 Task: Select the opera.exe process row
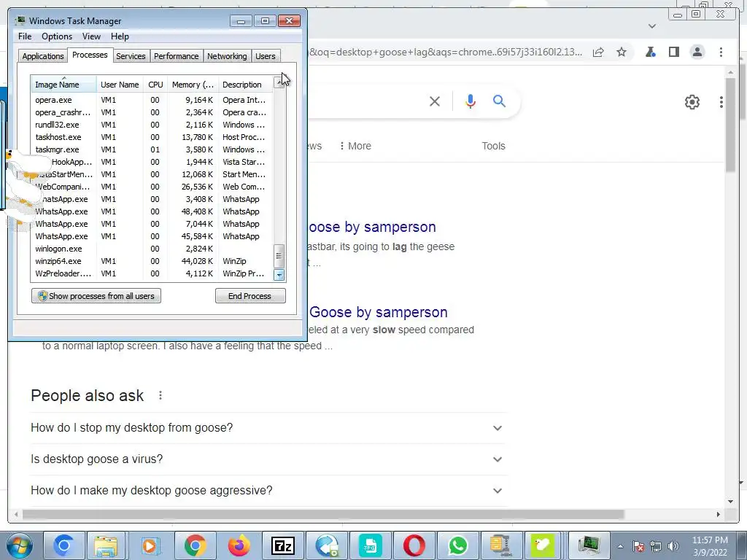coord(152,100)
